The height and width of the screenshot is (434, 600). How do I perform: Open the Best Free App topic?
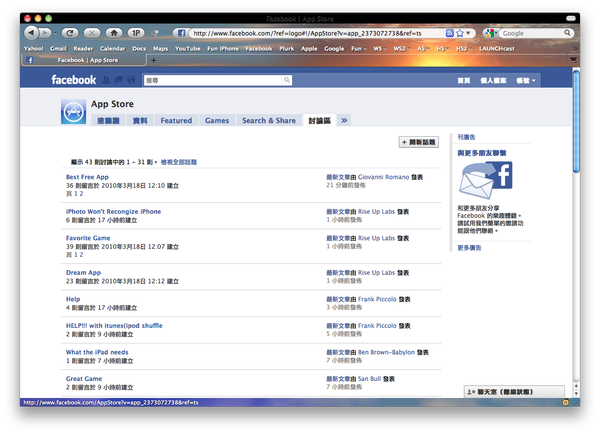point(87,177)
